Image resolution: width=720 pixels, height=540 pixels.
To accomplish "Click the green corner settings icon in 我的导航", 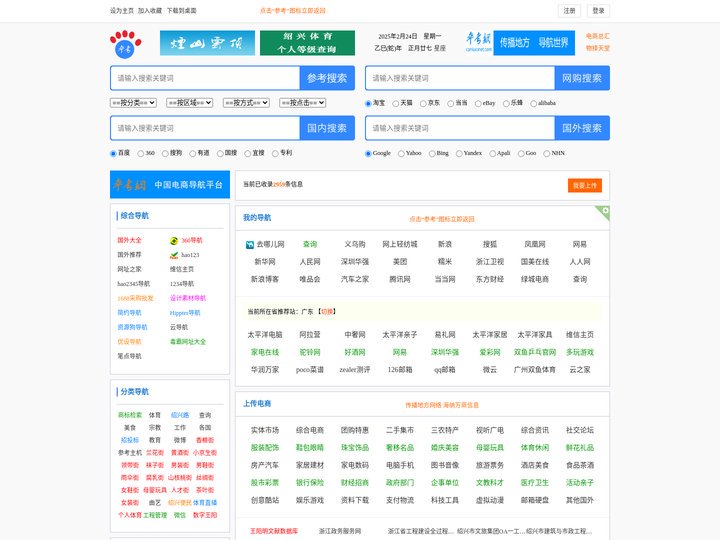I will (605, 211).
